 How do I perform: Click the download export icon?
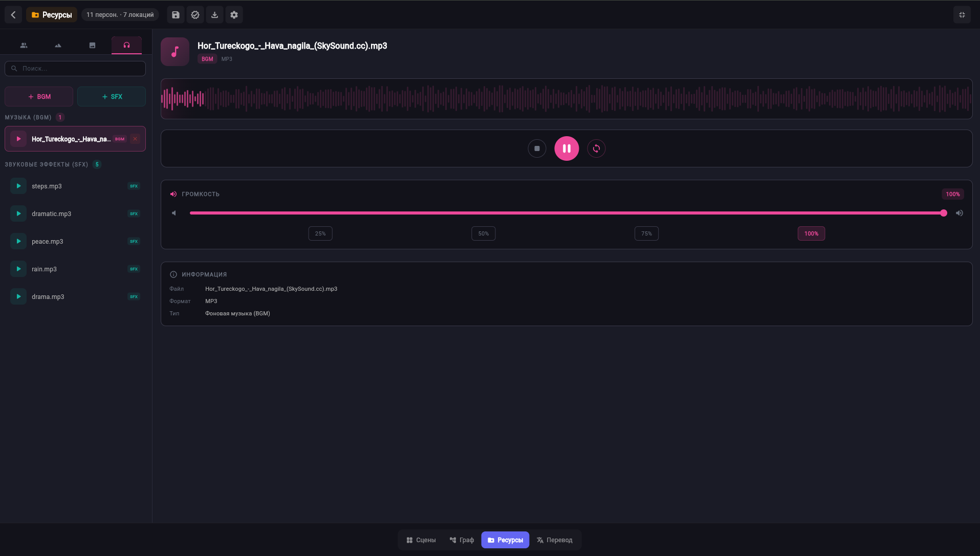point(214,15)
